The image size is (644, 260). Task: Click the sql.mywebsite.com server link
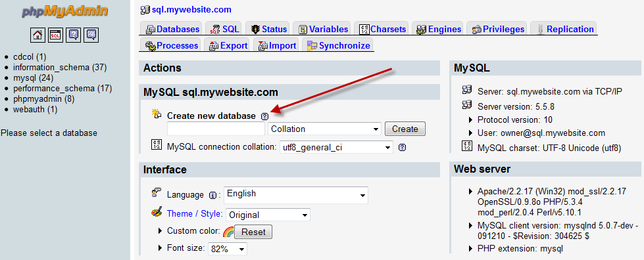[x=191, y=9]
